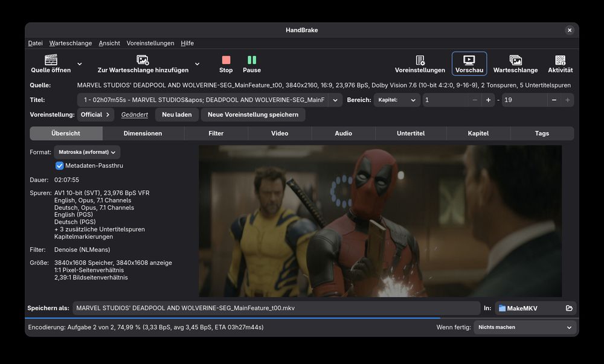604x364 pixels.
Task: Switch to the Vorschau view
Action: (x=468, y=63)
